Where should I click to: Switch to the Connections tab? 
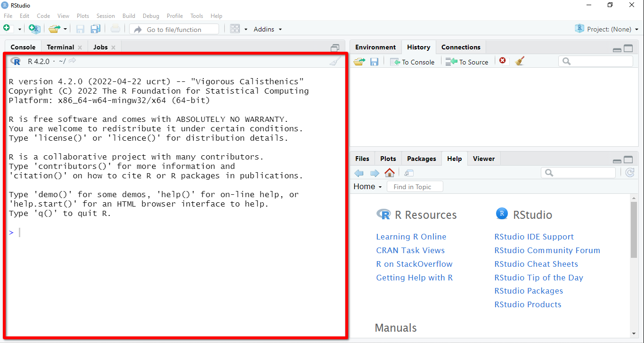pos(461,47)
